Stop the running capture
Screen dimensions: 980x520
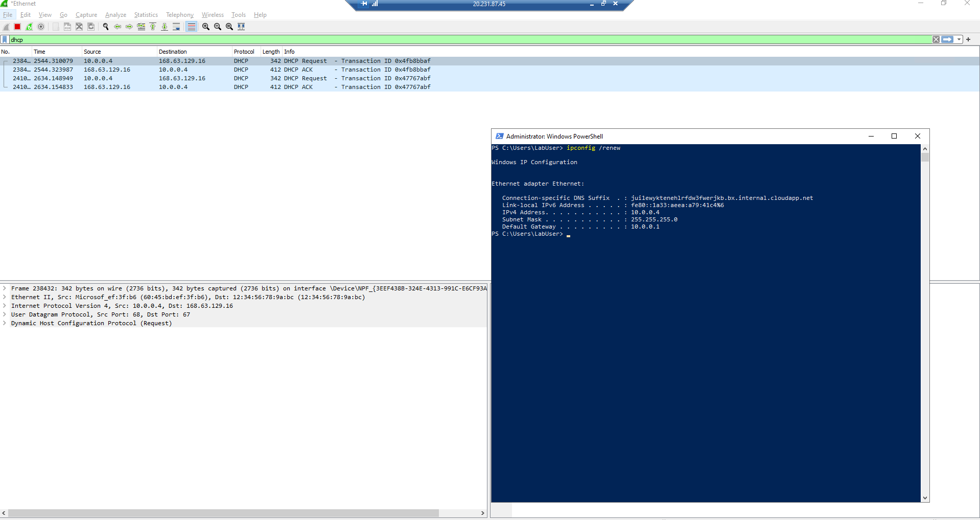coord(17,27)
